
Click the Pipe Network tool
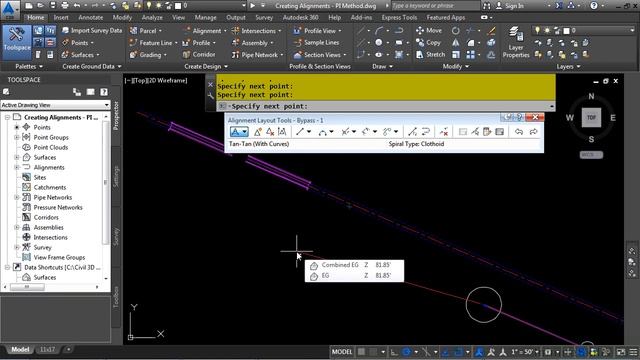[x=257, y=55]
